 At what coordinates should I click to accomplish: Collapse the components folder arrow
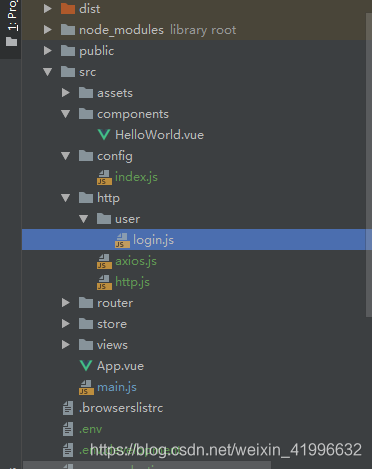pos(66,114)
